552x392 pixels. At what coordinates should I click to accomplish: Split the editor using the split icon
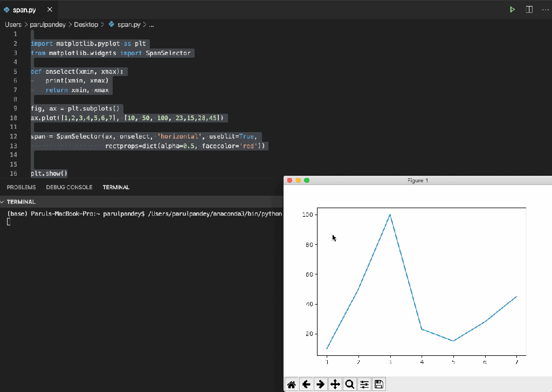click(x=529, y=9)
